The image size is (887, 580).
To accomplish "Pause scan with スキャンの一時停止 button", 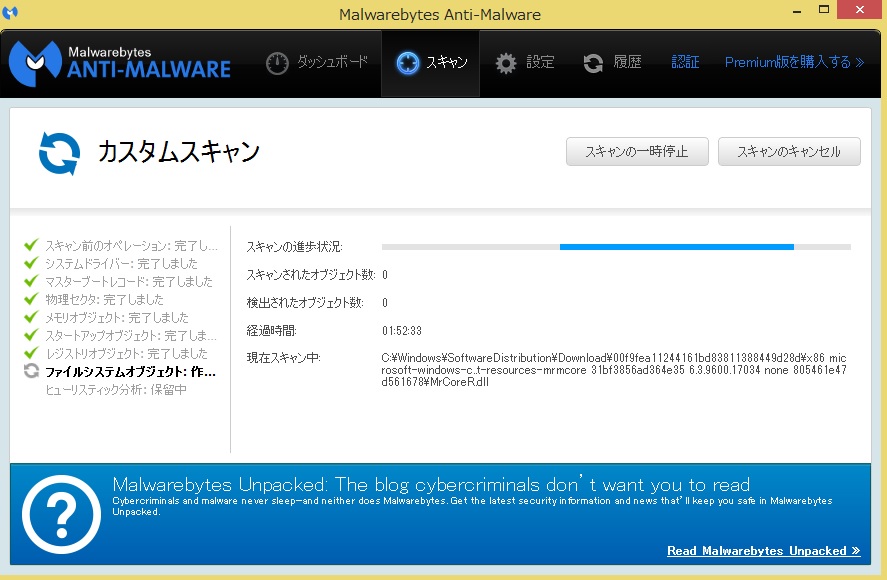I will [637, 152].
